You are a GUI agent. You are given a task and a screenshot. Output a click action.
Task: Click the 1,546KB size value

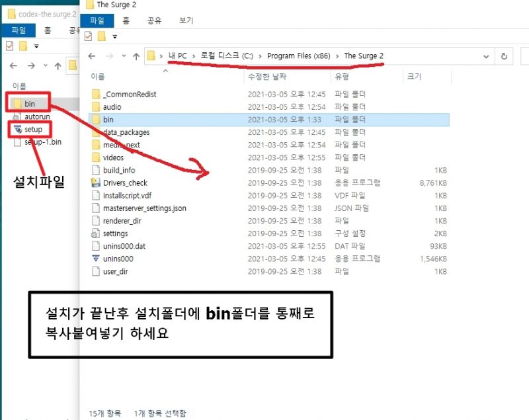click(x=433, y=259)
